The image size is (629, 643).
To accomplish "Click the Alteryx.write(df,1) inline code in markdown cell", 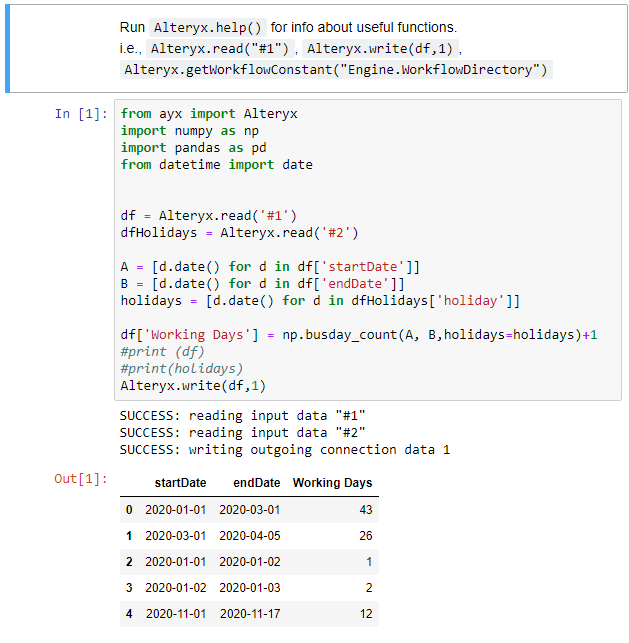I will 380,49.
